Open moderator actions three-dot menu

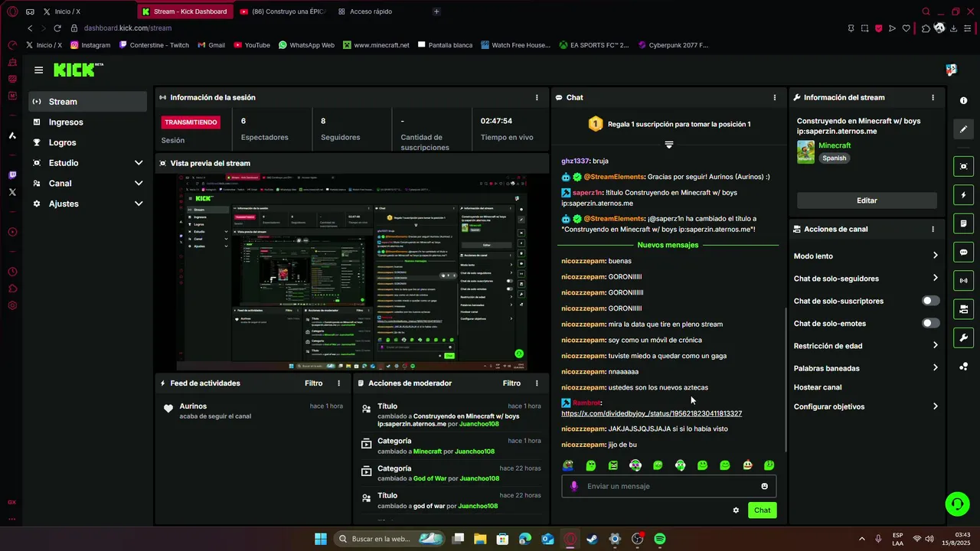coord(537,383)
